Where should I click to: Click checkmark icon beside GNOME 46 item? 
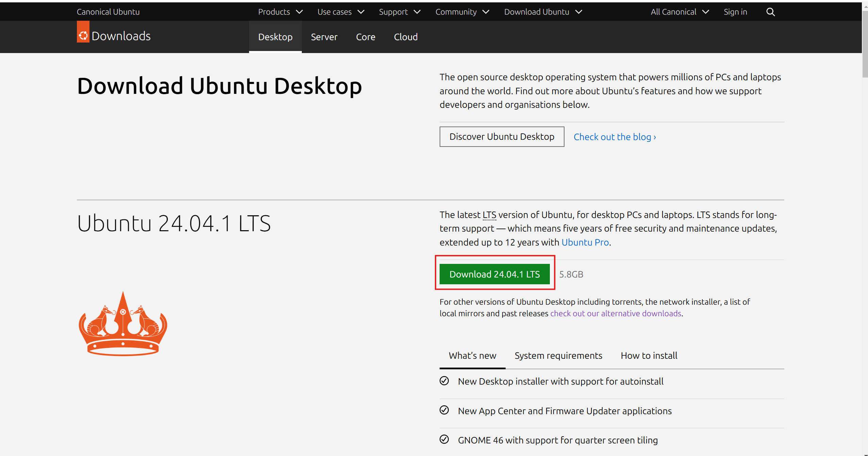[444, 440]
